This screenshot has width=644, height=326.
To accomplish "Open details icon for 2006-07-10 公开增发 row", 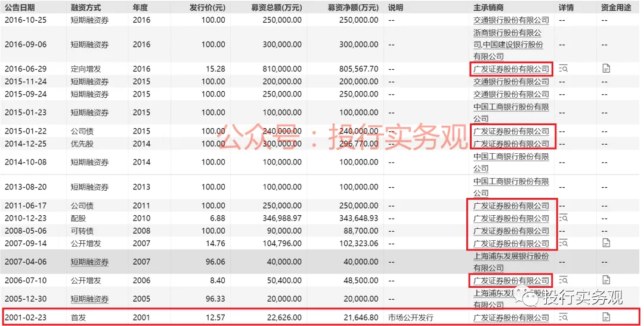I will (563, 281).
